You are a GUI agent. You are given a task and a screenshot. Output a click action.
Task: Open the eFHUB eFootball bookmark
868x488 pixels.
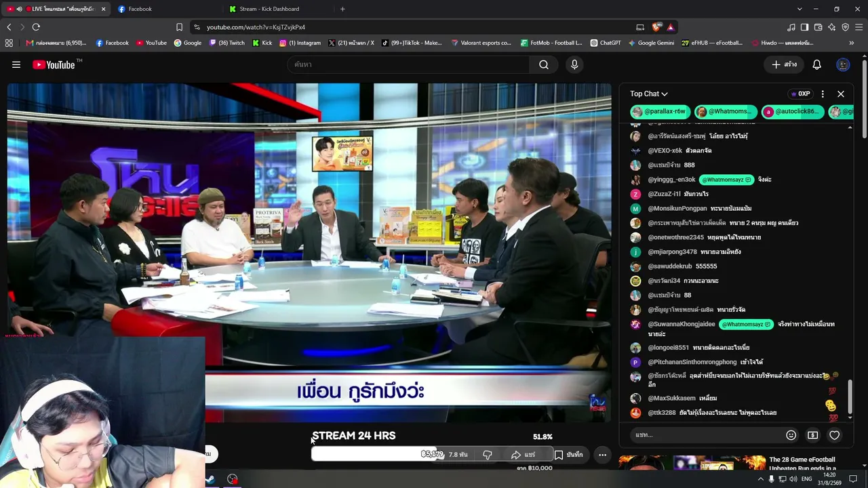coord(712,43)
